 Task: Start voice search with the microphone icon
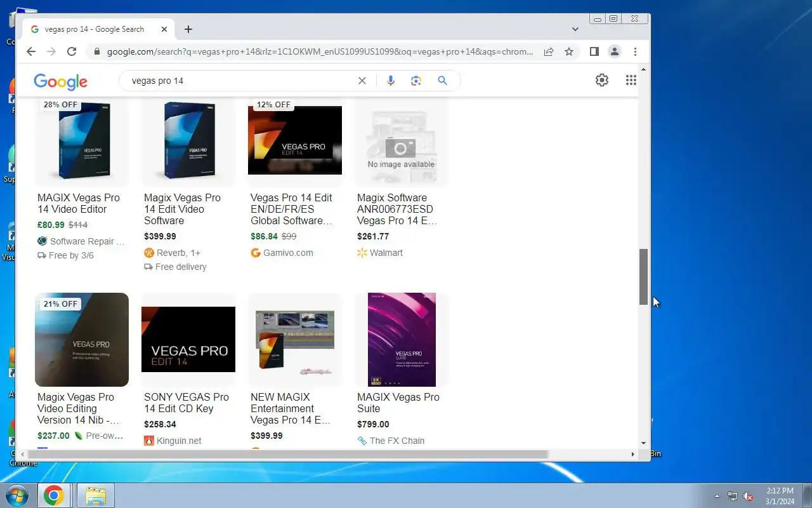click(x=391, y=81)
